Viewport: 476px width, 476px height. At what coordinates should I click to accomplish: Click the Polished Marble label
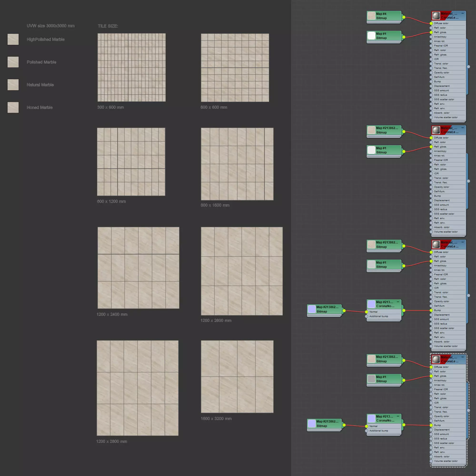[x=41, y=62]
